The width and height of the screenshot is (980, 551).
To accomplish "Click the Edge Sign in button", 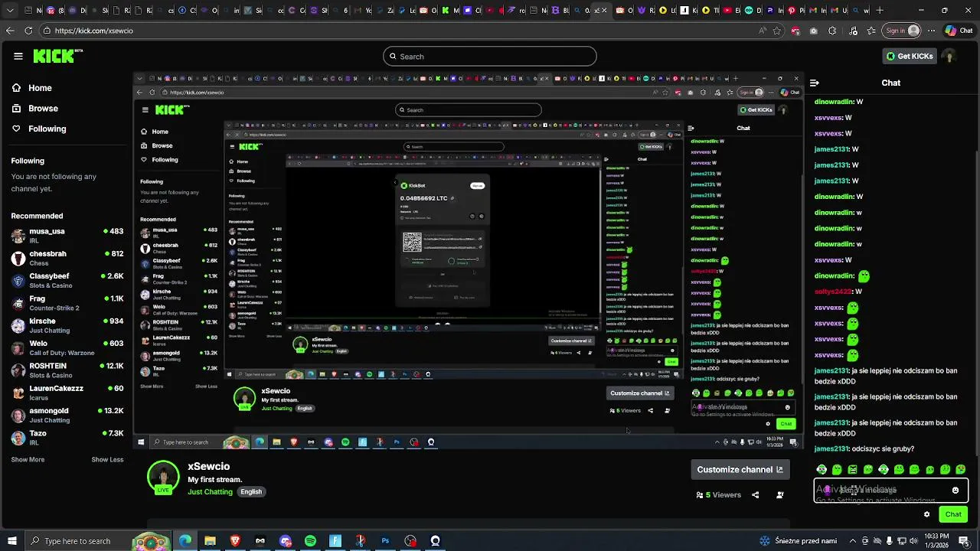I will (x=901, y=31).
